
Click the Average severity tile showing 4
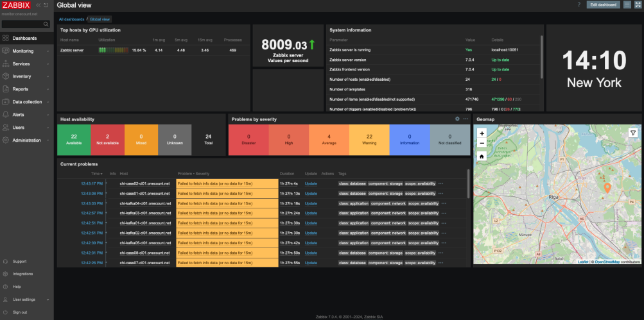coord(329,140)
